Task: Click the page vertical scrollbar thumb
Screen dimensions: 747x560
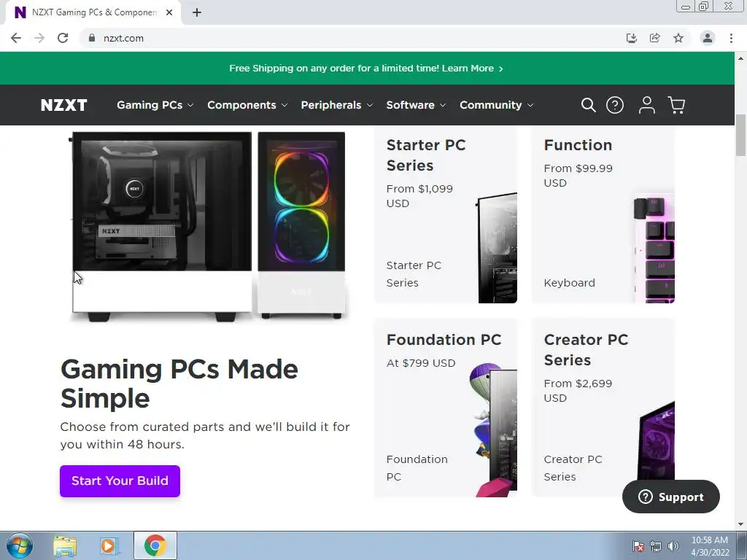Action: pos(740,135)
